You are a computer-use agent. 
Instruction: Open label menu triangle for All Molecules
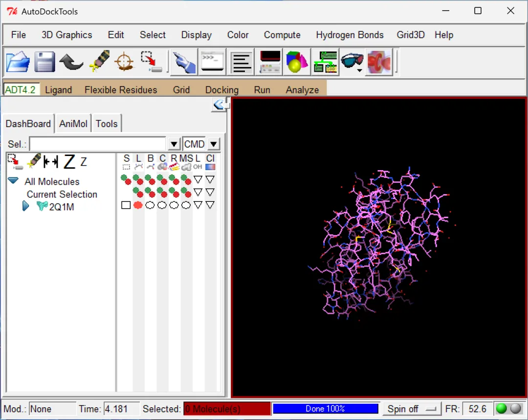coord(198,179)
